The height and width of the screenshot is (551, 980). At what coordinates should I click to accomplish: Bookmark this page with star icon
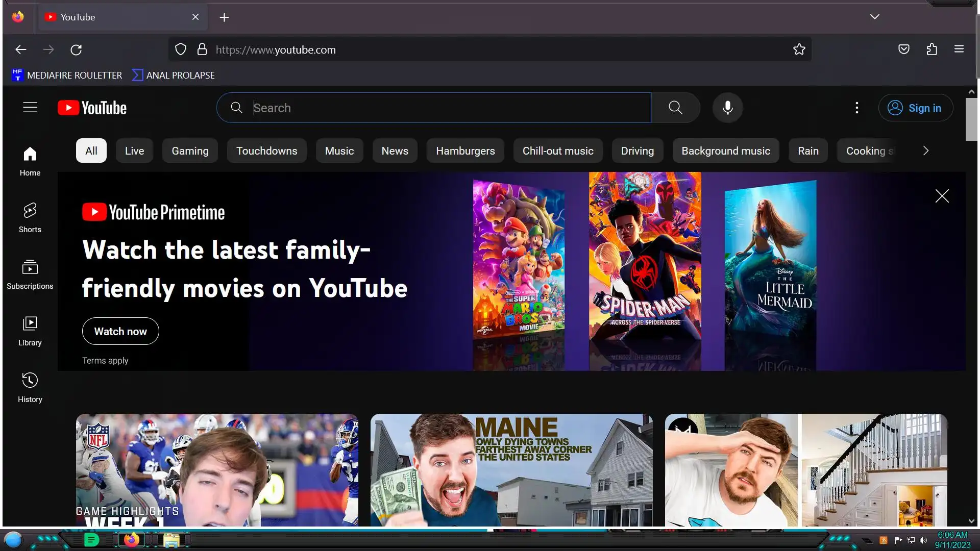tap(799, 49)
